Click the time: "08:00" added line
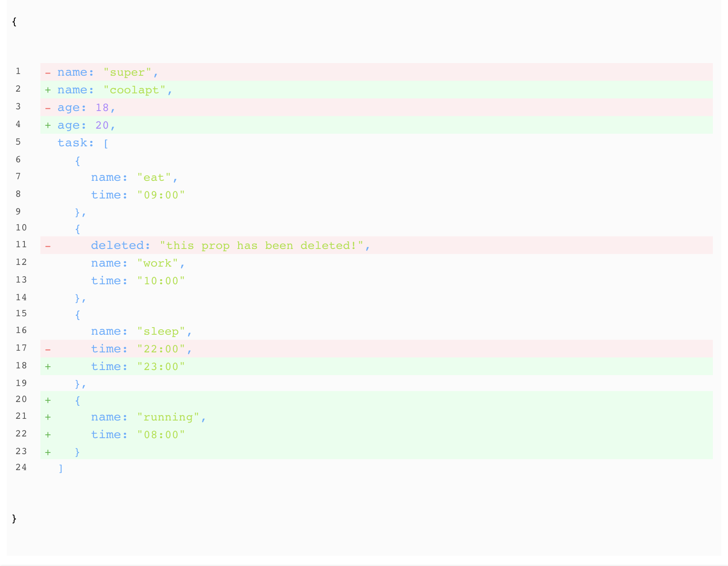This screenshot has height=566, width=728. pos(376,434)
